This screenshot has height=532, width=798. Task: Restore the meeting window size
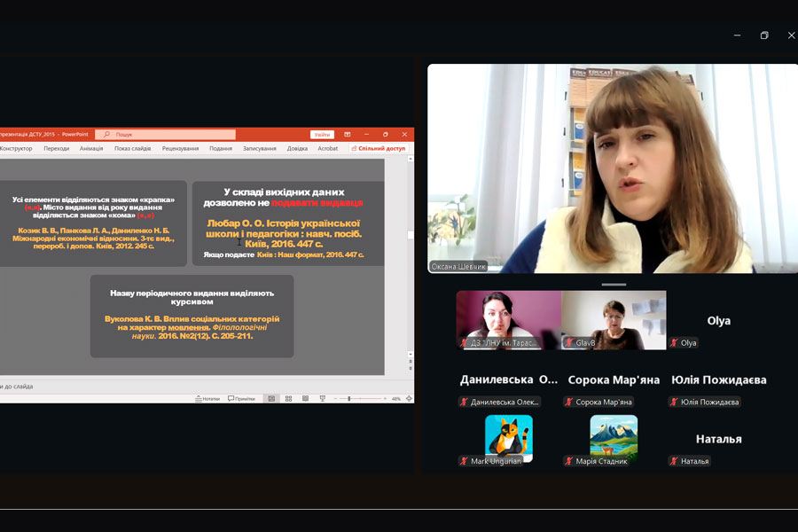(764, 35)
